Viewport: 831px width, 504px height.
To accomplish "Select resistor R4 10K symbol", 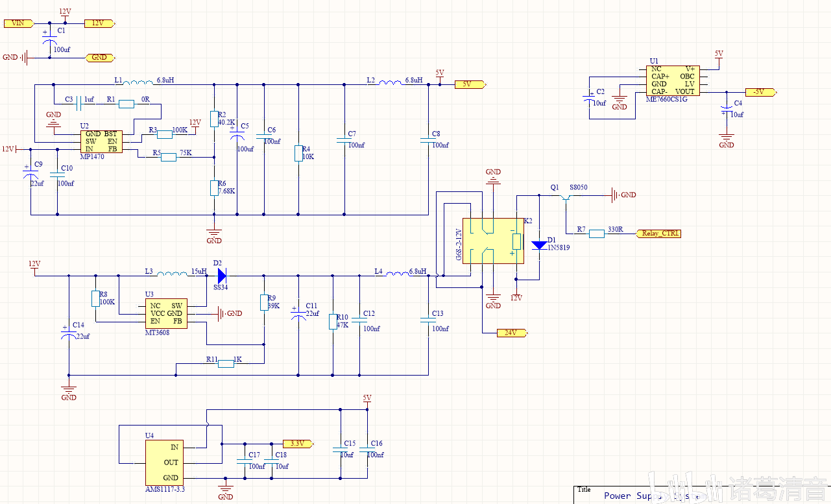I will tap(298, 153).
